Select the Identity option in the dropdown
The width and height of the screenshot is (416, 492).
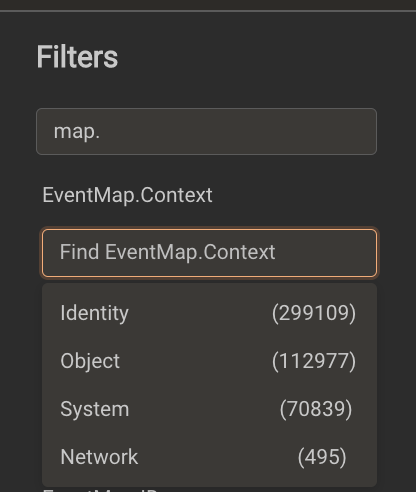coord(210,313)
